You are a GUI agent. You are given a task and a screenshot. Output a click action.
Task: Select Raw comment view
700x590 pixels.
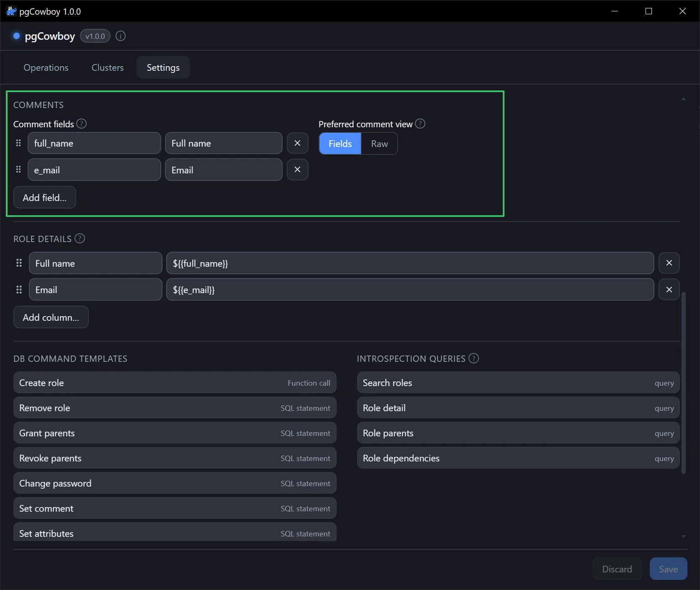379,144
